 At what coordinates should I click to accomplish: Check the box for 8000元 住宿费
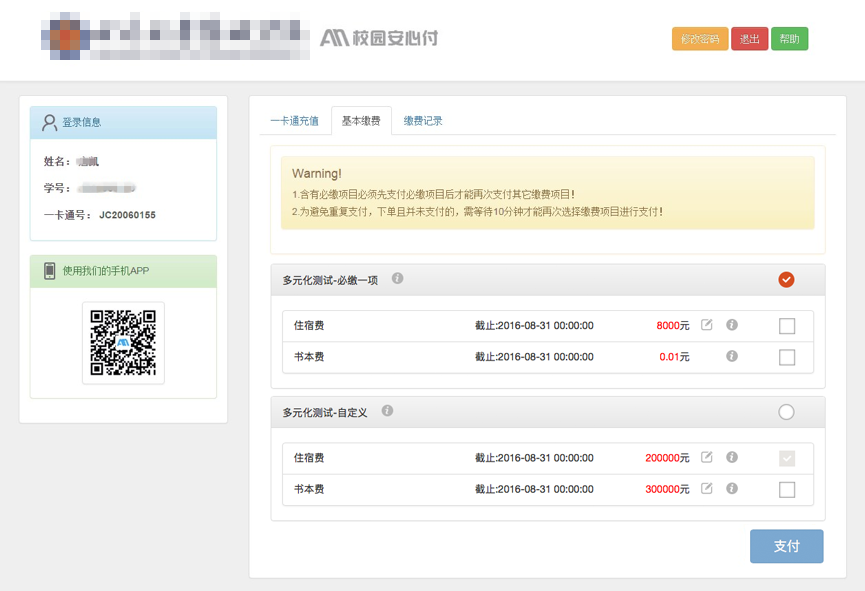(x=787, y=326)
